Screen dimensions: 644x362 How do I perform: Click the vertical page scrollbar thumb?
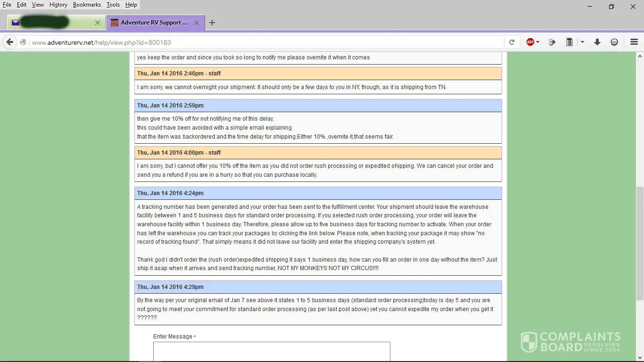point(639,243)
